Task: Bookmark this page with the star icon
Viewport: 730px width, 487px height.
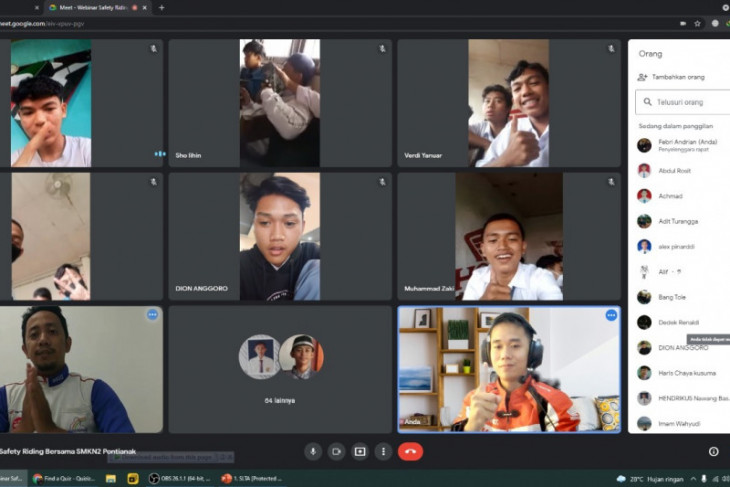Action: pyautogui.click(x=697, y=23)
